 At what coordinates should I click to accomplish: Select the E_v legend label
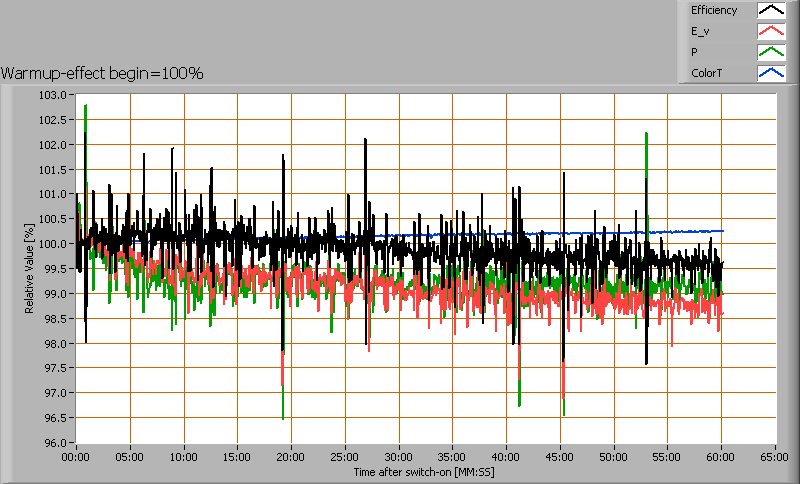pyautogui.click(x=699, y=32)
